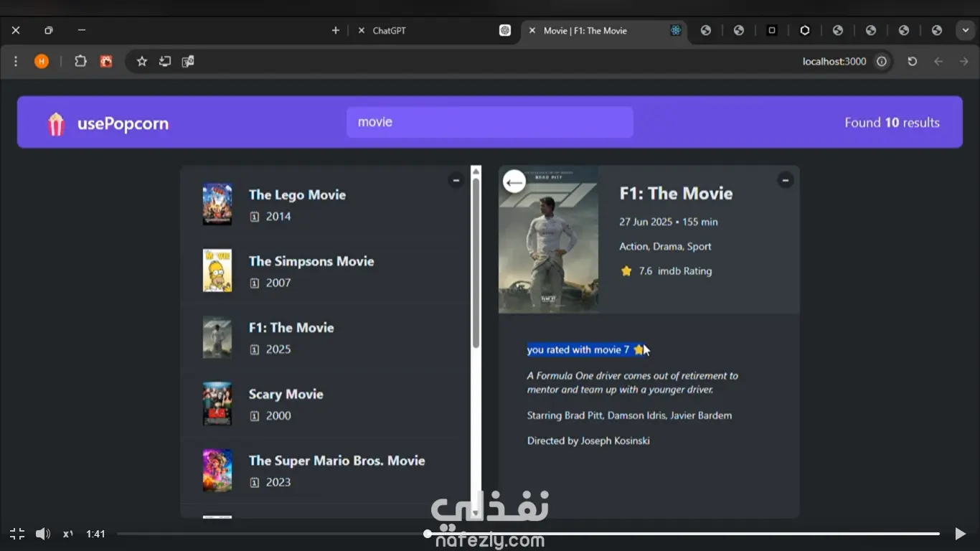The image size is (980, 551).
Task: Click the install app icon in address bar
Action: (x=165, y=62)
